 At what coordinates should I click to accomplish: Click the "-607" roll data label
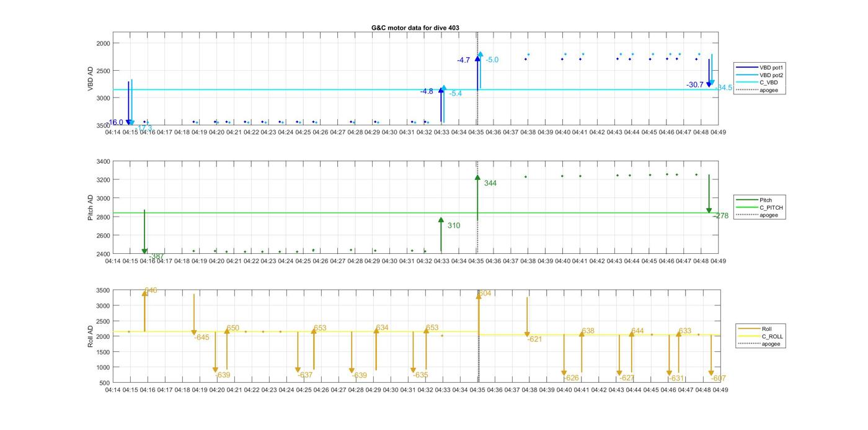tap(719, 378)
